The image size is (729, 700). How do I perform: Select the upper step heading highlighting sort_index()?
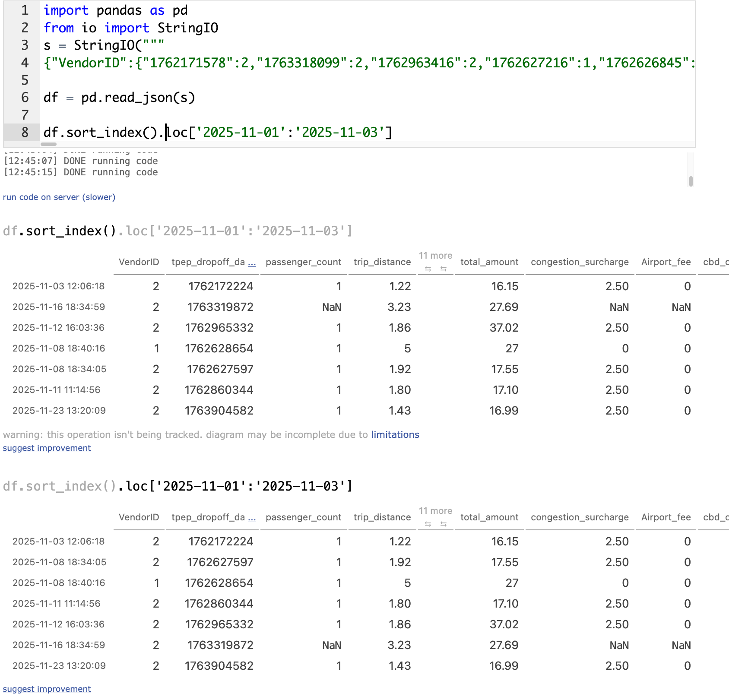pos(177,231)
